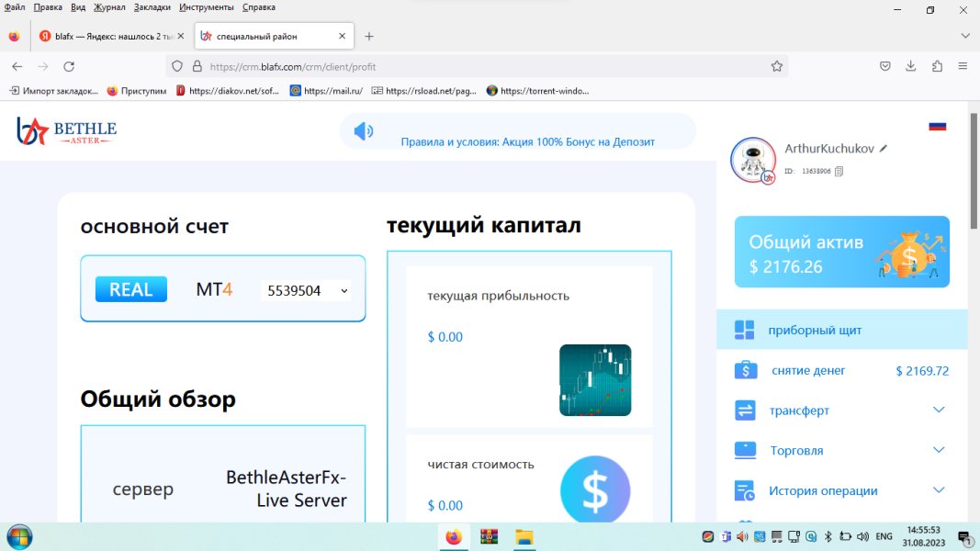
Task: Click the reload page icon
Action: point(69,66)
